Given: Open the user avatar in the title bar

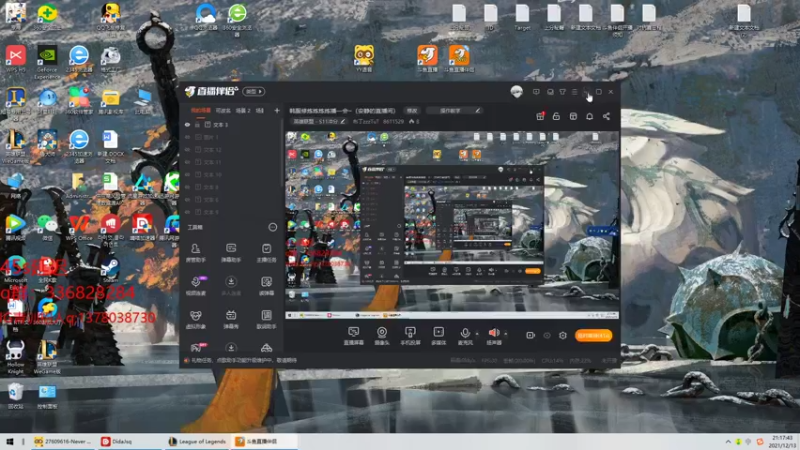Looking at the screenshot, I should pyautogui.click(x=516, y=92).
